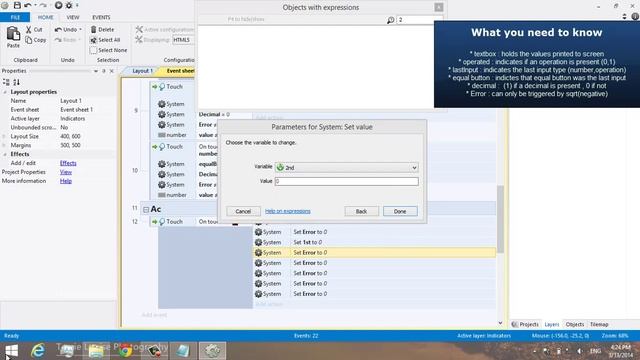Image resolution: width=640 pixels, height=360 pixels.
Task: Open the Displaying HTML5 dropdown
Action: (x=183, y=40)
